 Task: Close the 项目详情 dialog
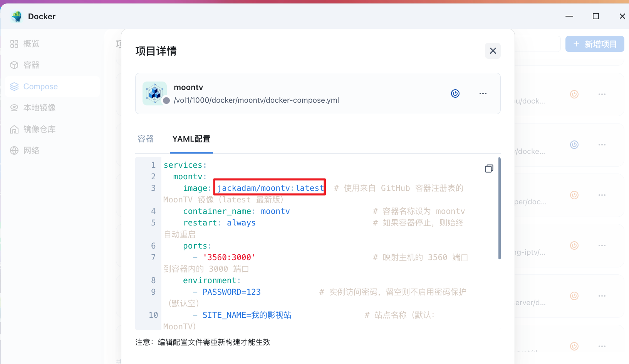pos(492,51)
